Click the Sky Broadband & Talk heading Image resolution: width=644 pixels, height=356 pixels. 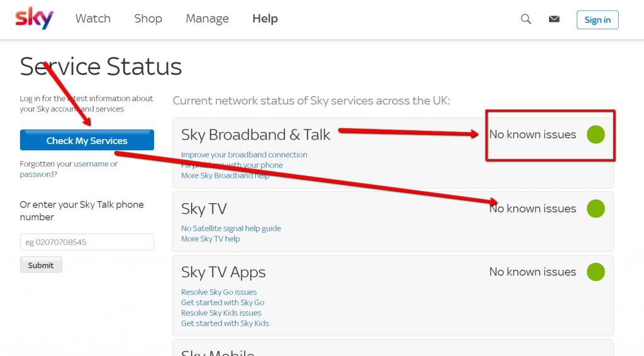coord(255,135)
